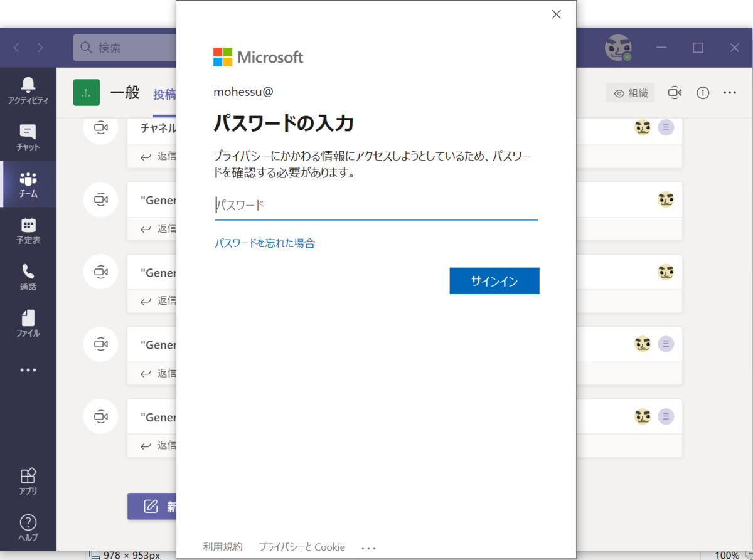This screenshot has height=560, width=753.
Task: Click the meeting icon beside チャネル post
Action: click(101, 127)
